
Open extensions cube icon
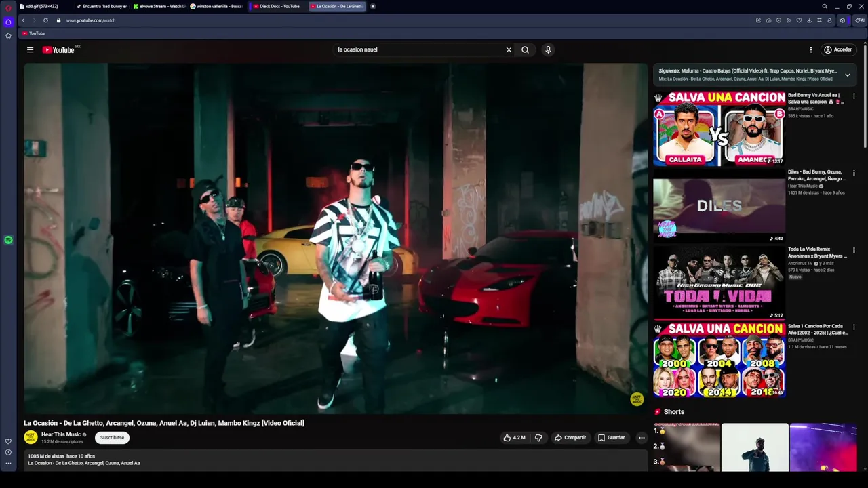point(842,20)
